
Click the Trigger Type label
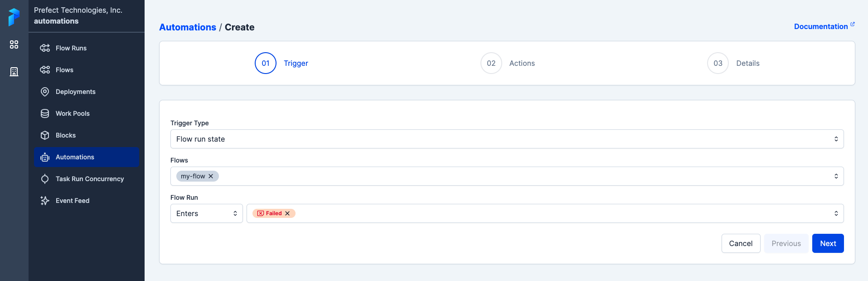(x=189, y=123)
